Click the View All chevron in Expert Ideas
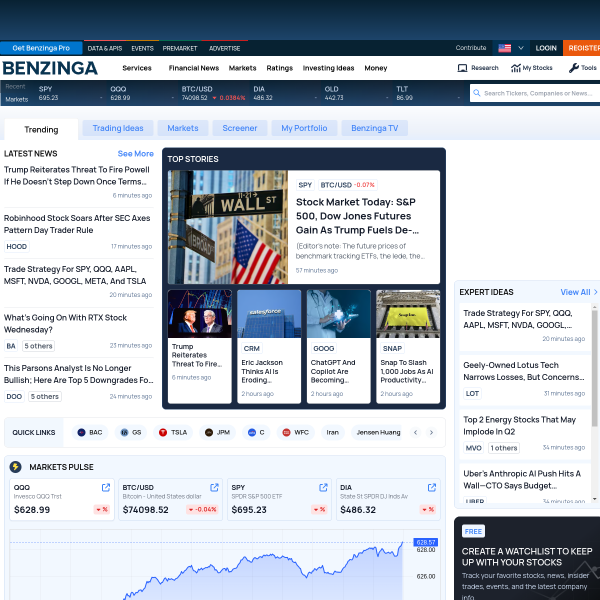The image size is (600, 600). [595, 292]
